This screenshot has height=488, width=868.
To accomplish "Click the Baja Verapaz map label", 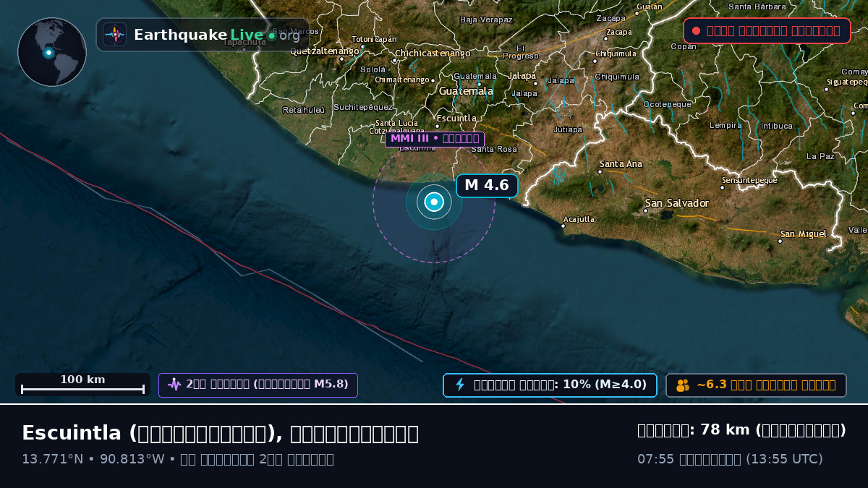I will (486, 20).
